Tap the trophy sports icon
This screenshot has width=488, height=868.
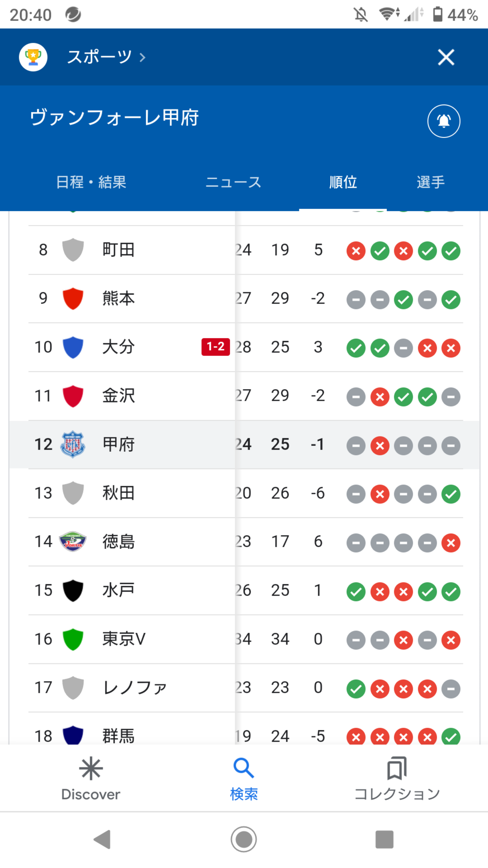click(33, 57)
